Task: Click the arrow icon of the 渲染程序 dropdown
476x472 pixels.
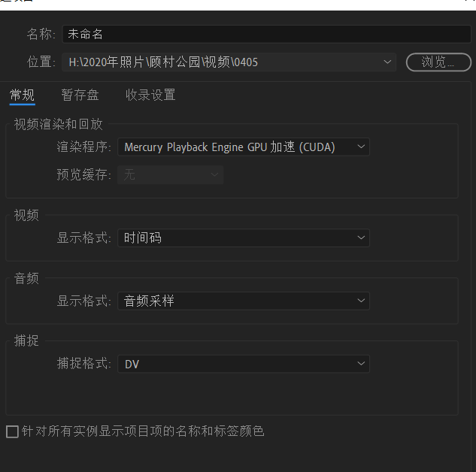Action: [x=361, y=147]
